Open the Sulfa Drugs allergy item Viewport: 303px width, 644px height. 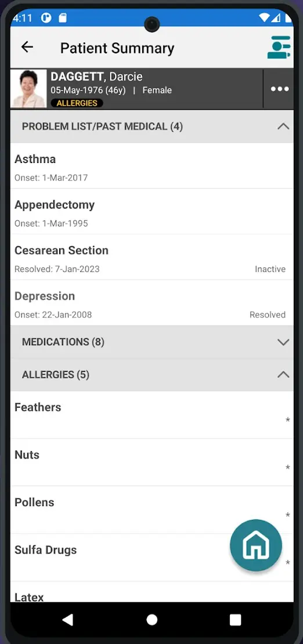pyautogui.click(x=151, y=558)
